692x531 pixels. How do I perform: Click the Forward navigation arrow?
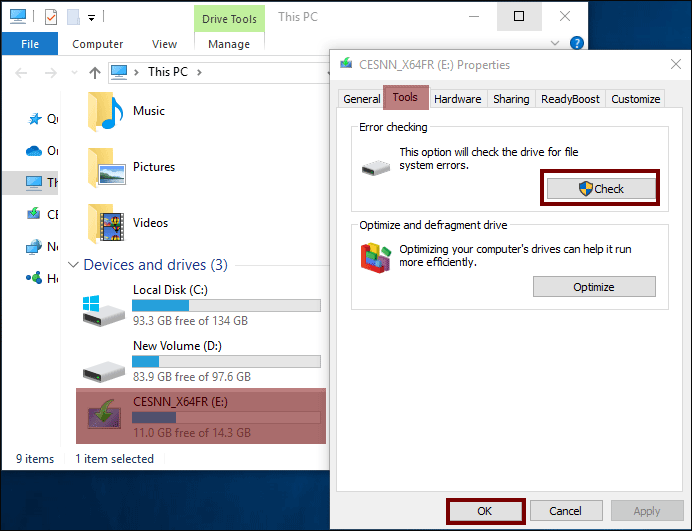click(x=51, y=72)
